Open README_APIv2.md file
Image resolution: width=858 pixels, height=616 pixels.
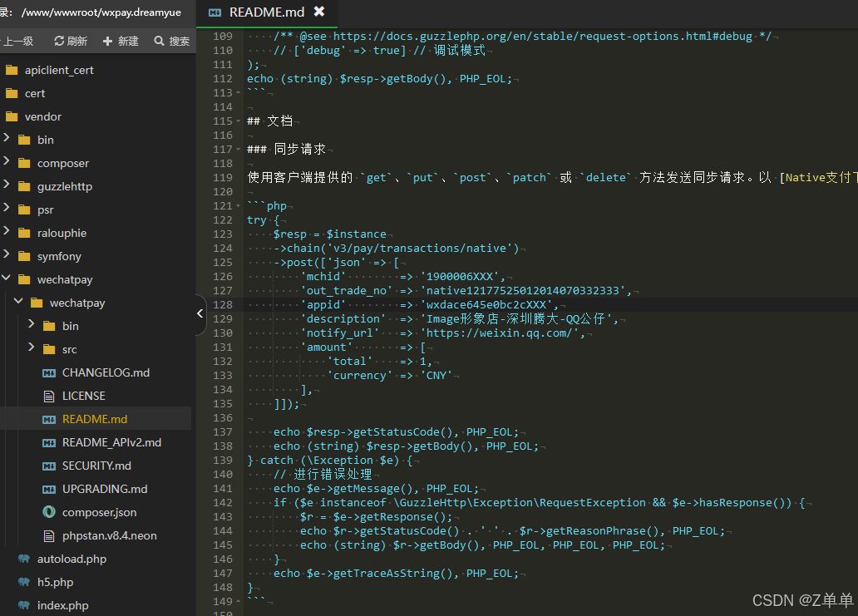point(111,442)
